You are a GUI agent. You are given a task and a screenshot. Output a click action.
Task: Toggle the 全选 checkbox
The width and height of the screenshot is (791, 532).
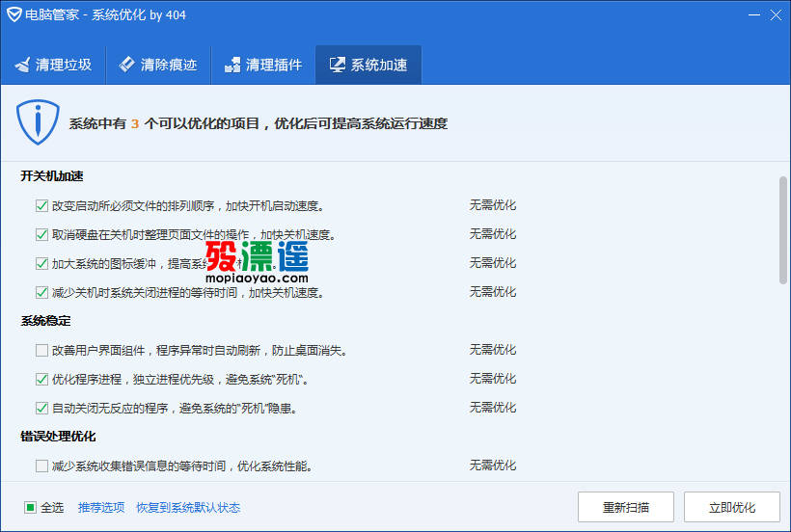(x=30, y=507)
